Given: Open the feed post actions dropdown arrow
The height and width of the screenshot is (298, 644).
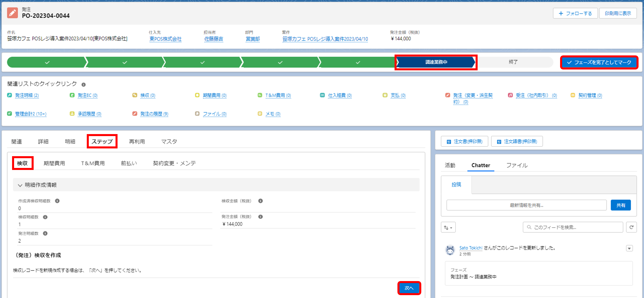Looking at the screenshot, I should (x=629, y=248).
